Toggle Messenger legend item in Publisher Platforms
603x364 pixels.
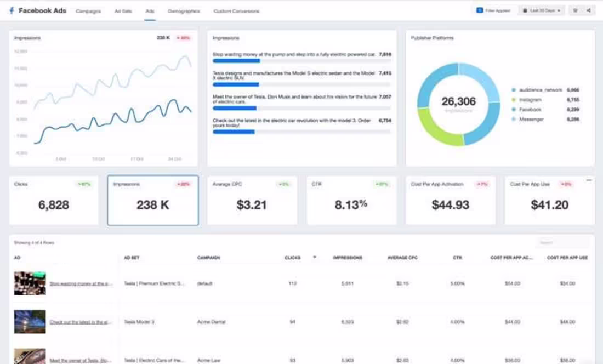(531, 120)
